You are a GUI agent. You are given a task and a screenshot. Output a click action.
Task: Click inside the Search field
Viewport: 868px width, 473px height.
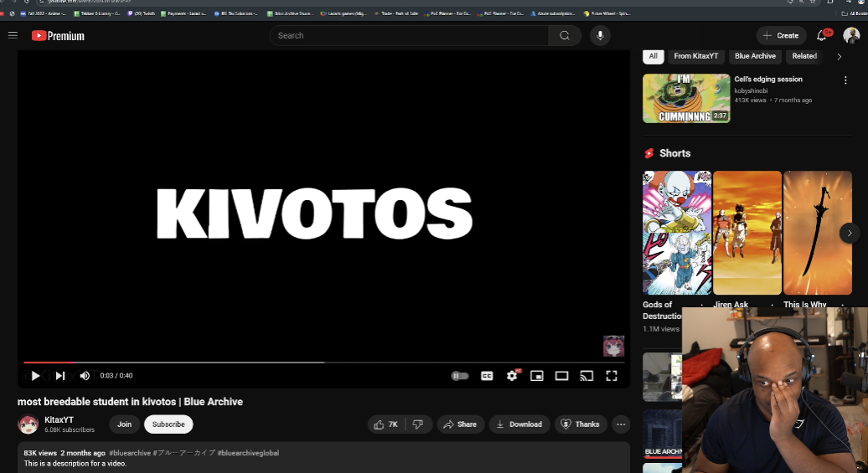click(409, 35)
